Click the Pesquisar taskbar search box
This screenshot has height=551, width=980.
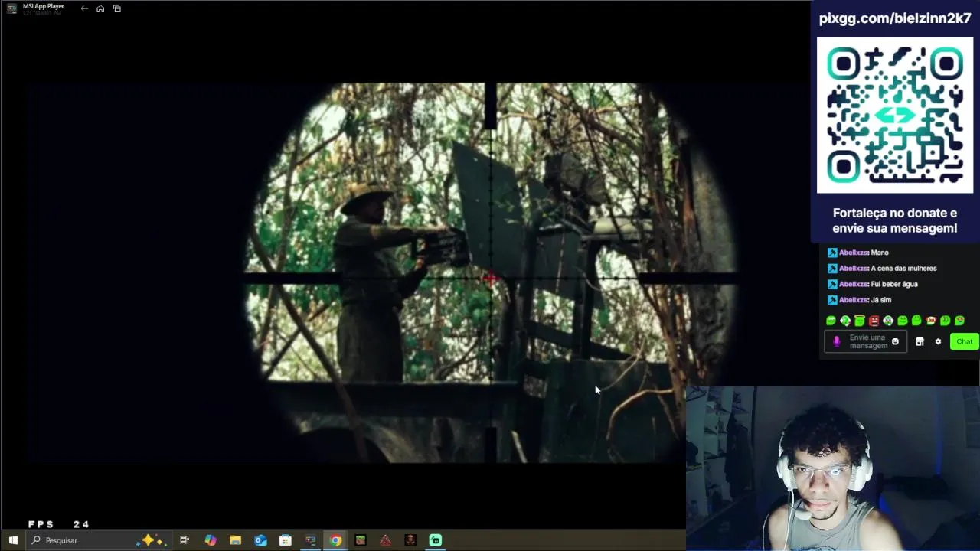[98, 540]
